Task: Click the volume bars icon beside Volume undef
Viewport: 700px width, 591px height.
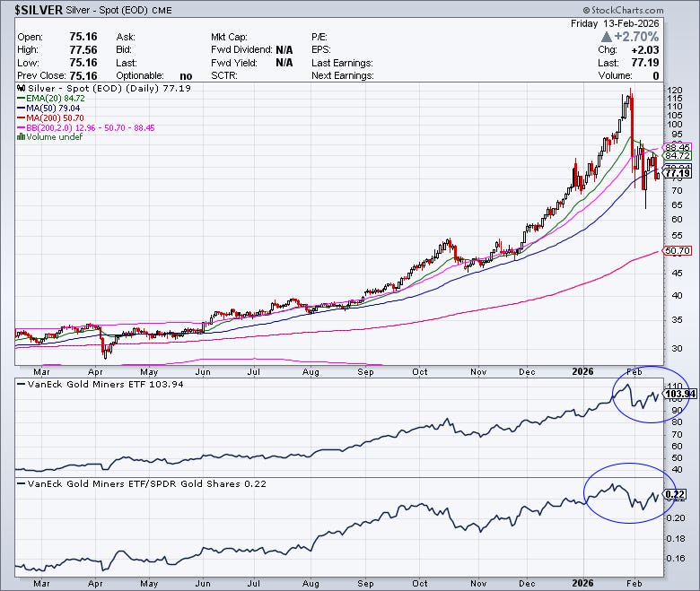Action: pos(21,137)
